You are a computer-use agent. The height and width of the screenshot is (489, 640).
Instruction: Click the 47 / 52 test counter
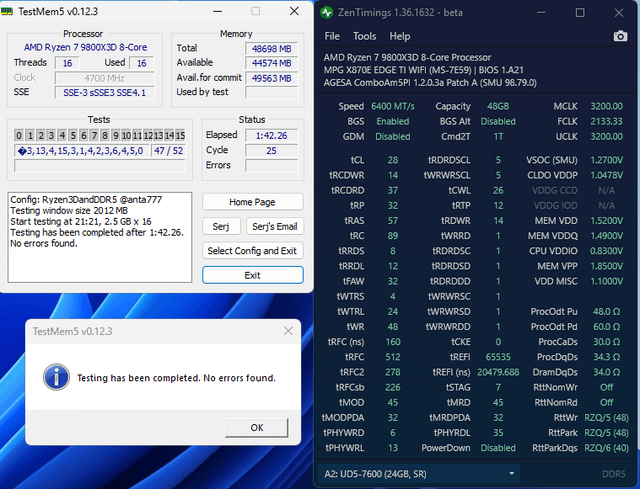point(168,151)
